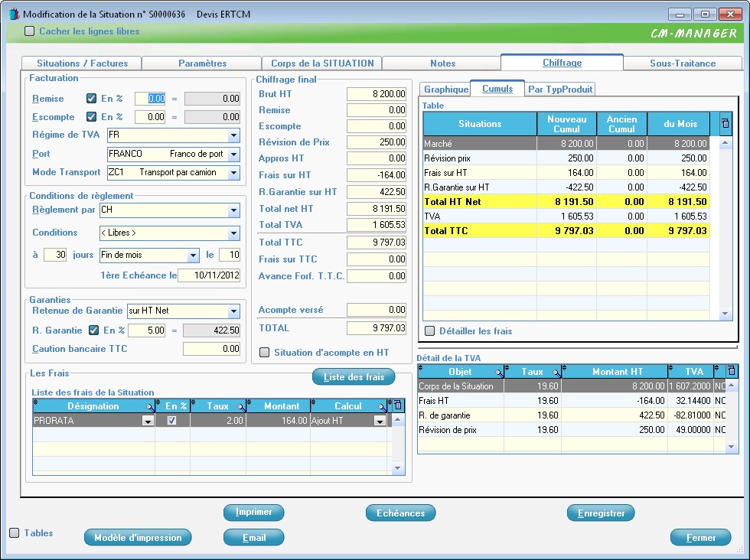Click scroll-down arrow of Cumuls table
The image size is (750, 560).
(726, 314)
